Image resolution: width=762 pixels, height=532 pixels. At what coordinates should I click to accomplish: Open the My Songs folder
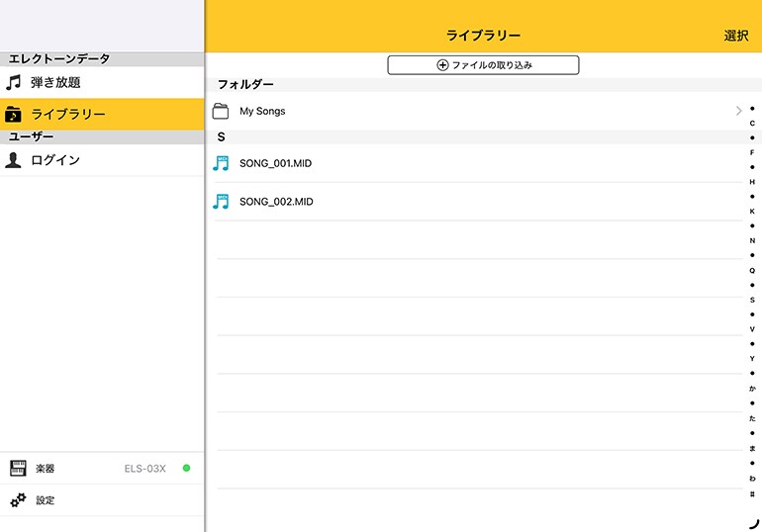click(477, 111)
